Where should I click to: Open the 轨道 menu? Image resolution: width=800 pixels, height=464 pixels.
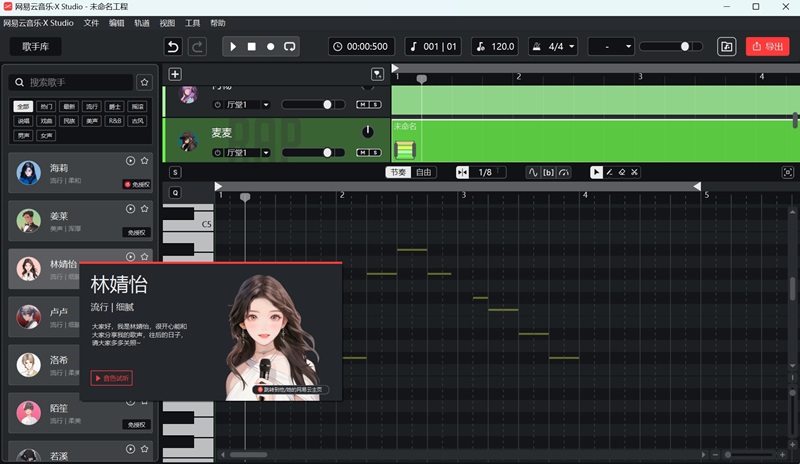coord(142,23)
